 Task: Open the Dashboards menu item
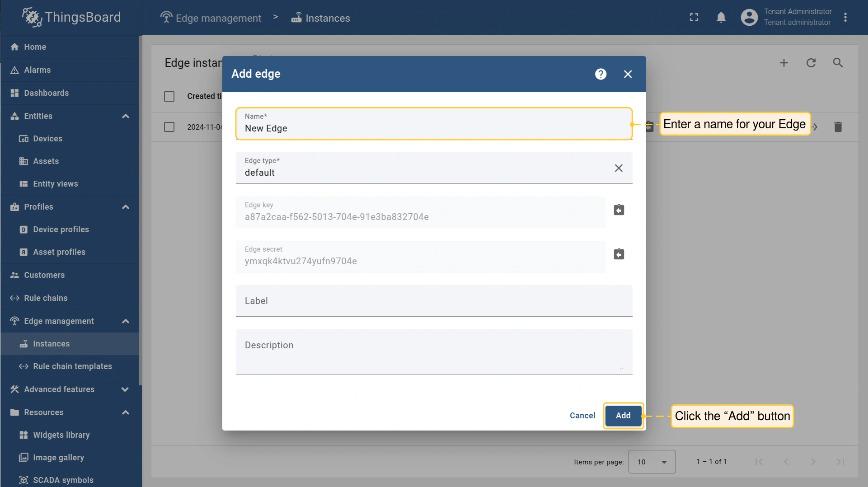[46, 93]
